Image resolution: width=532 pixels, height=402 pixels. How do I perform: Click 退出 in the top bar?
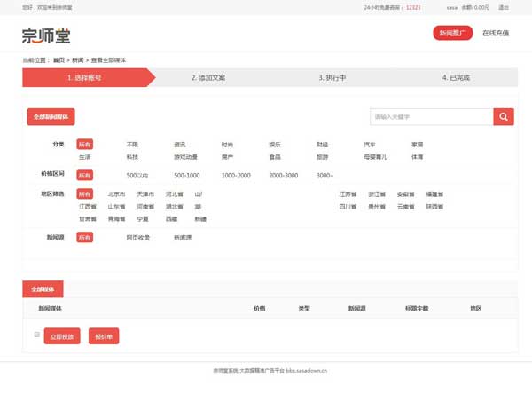point(504,7)
